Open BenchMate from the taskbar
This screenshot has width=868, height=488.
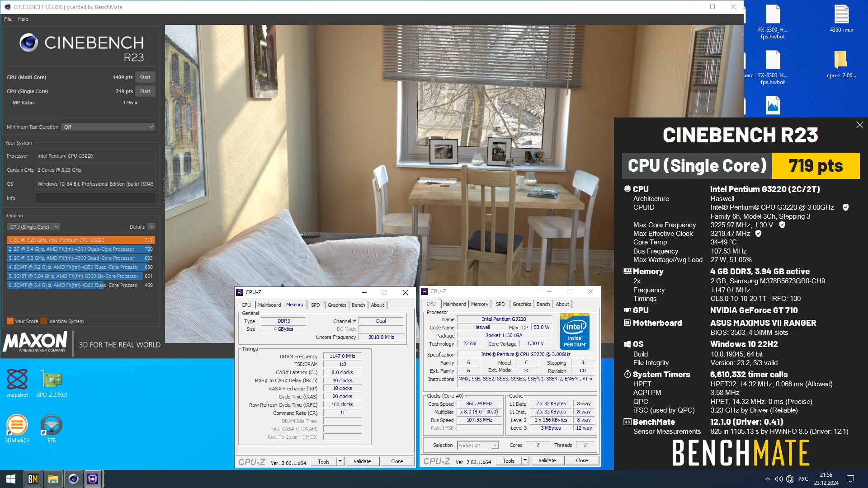(x=33, y=479)
